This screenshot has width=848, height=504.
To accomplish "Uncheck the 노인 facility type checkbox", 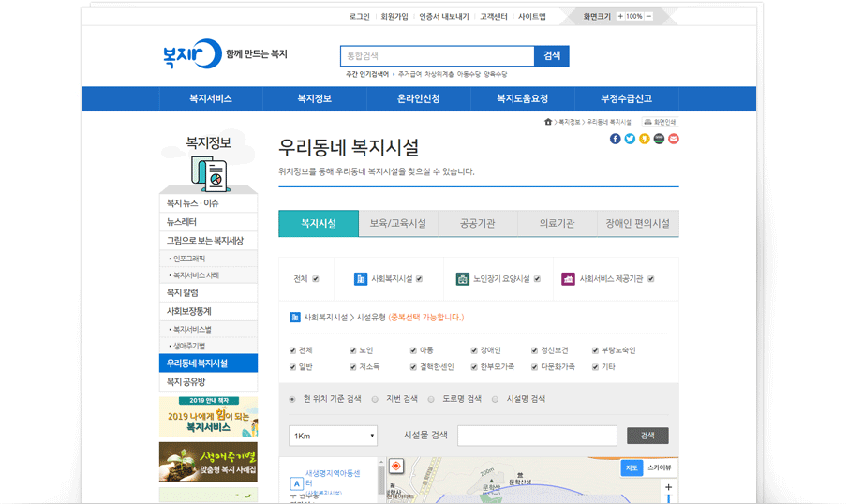I will (352, 350).
